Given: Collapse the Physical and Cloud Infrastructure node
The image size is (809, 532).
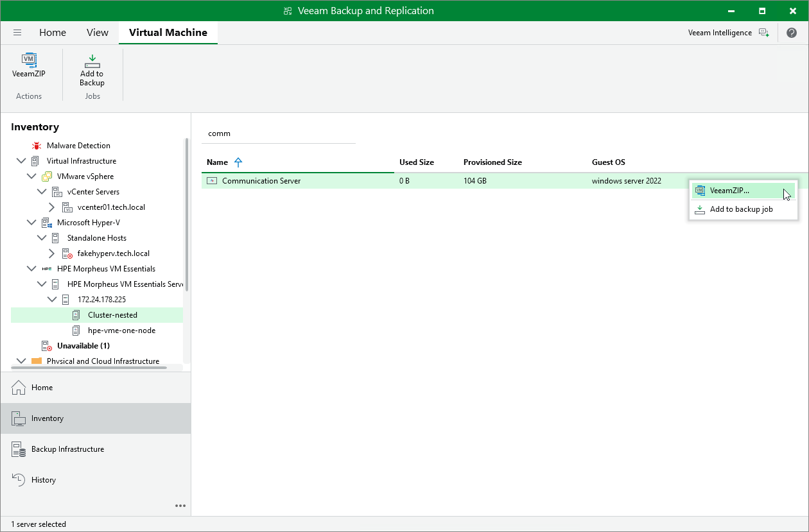Looking at the screenshot, I should (21, 361).
